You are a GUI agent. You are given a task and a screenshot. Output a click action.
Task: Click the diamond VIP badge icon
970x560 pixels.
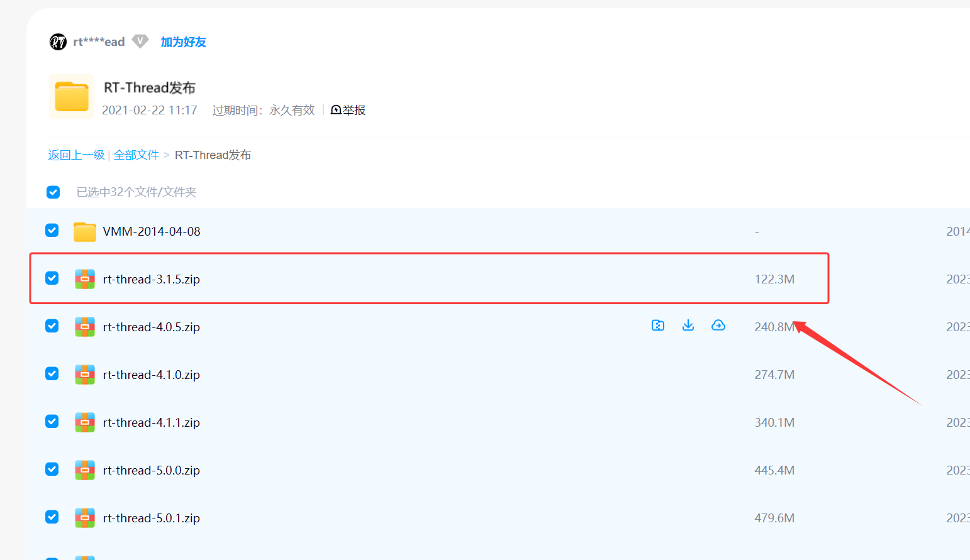click(140, 41)
